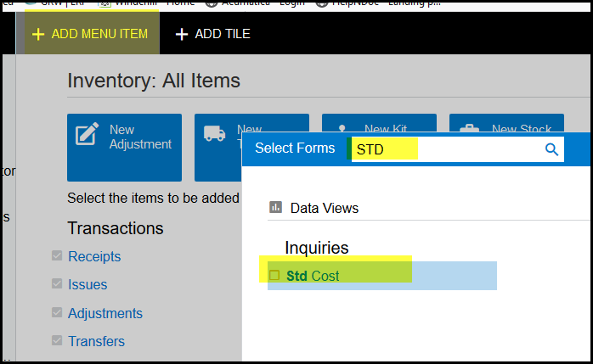Open the Receipts link under Transactions
This screenshot has height=364, width=593.
pos(94,256)
